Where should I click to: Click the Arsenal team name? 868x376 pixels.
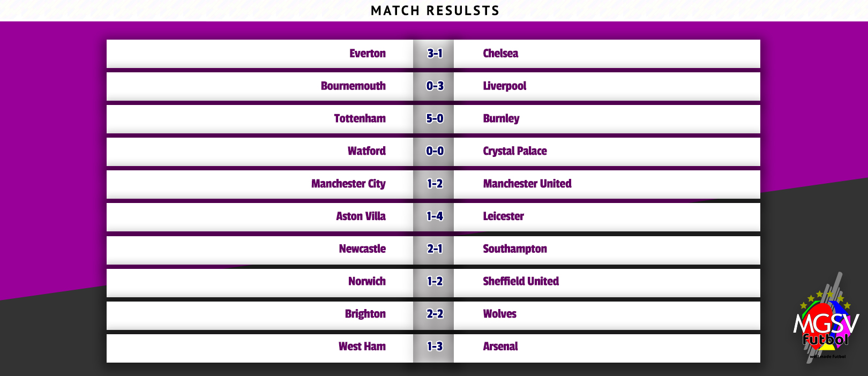[x=500, y=347]
